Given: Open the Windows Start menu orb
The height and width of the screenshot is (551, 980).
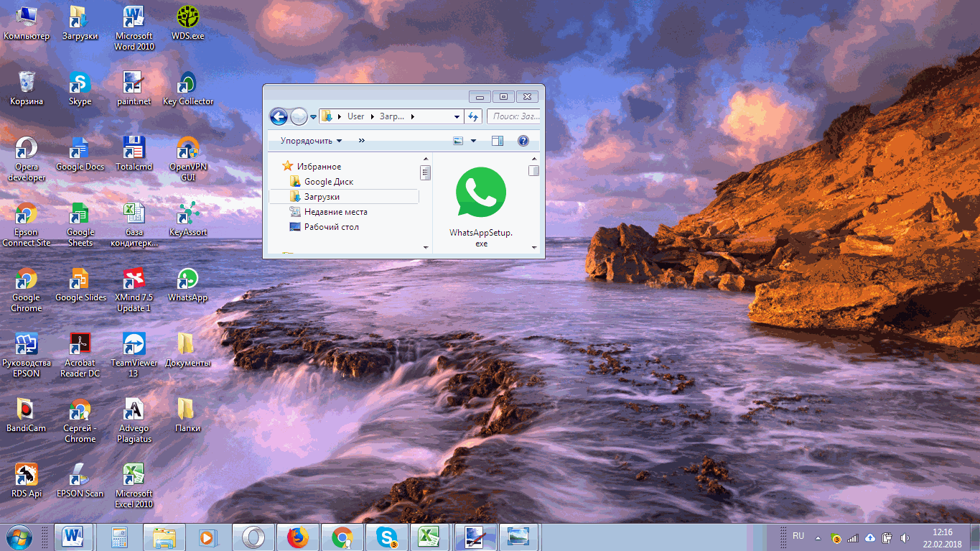Looking at the screenshot, I should coord(19,537).
